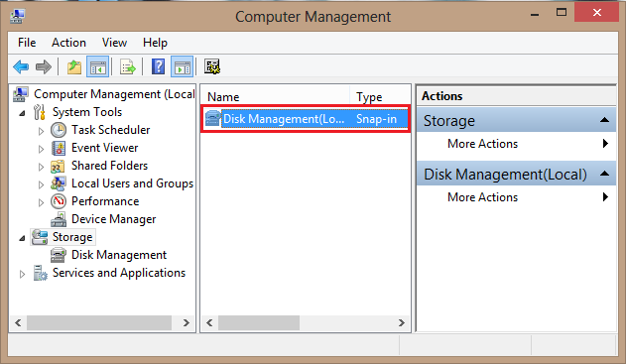Viewport: 626px width, 364px height.
Task: Click the blue Back arrow toolbar icon
Action: [21, 66]
